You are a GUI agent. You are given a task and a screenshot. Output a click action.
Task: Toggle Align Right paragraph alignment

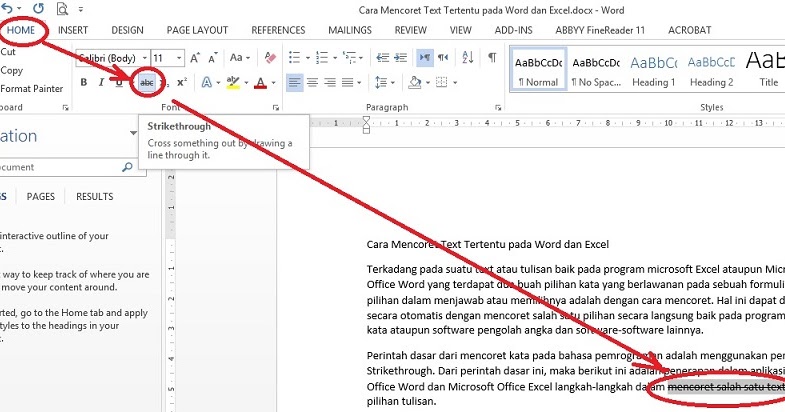click(x=330, y=82)
